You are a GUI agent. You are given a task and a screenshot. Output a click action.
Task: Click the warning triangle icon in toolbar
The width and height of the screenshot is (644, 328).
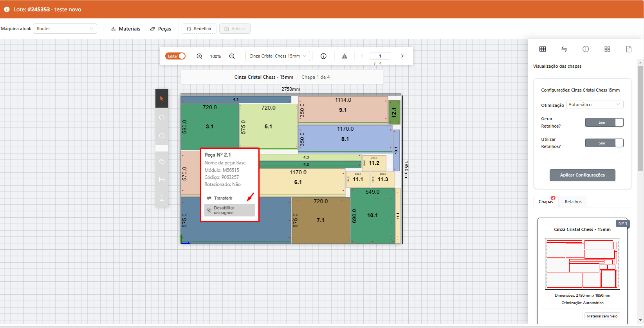[345, 56]
